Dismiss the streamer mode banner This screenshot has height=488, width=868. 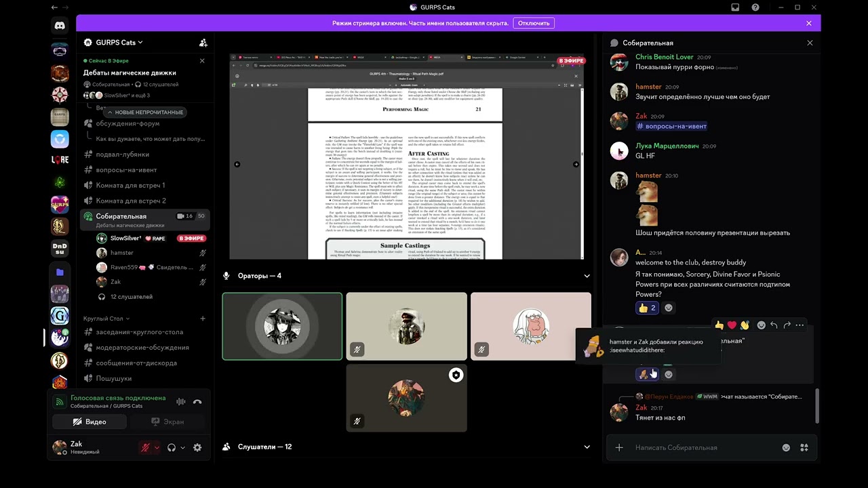point(809,23)
